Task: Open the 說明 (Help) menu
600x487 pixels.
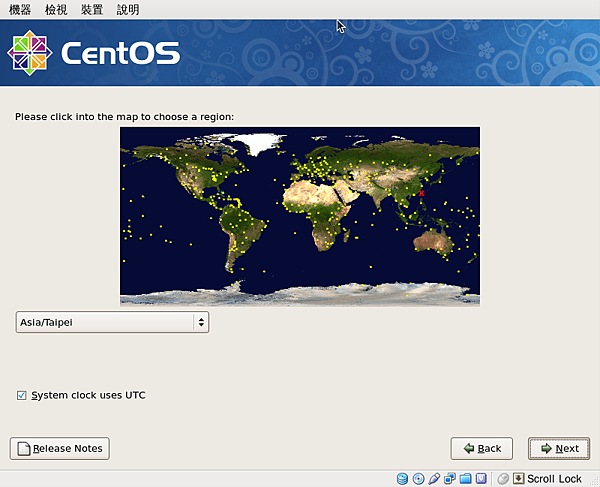Action: [x=128, y=9]
